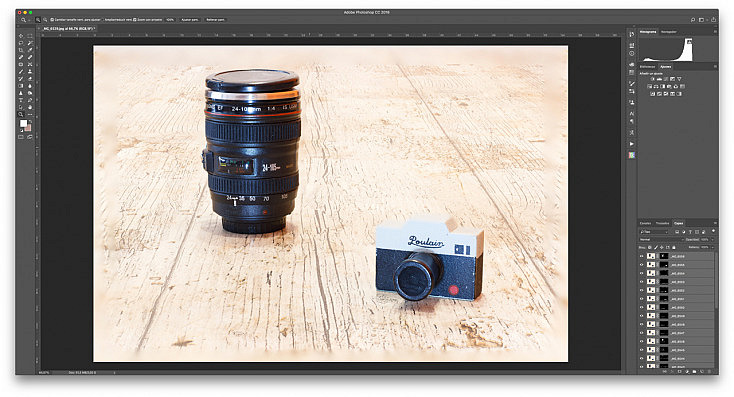Select the Hand tool

point(30,107)
